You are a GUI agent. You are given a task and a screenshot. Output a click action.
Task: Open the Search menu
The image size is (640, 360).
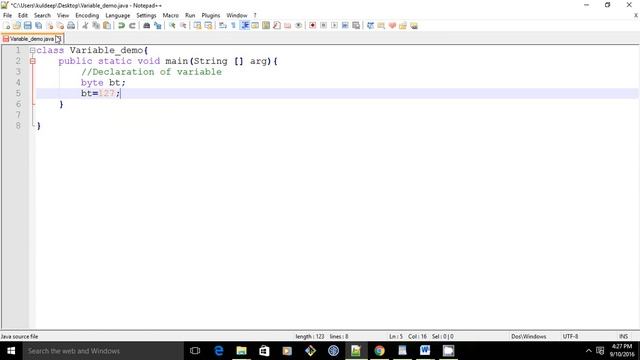[x=42, y=15]
